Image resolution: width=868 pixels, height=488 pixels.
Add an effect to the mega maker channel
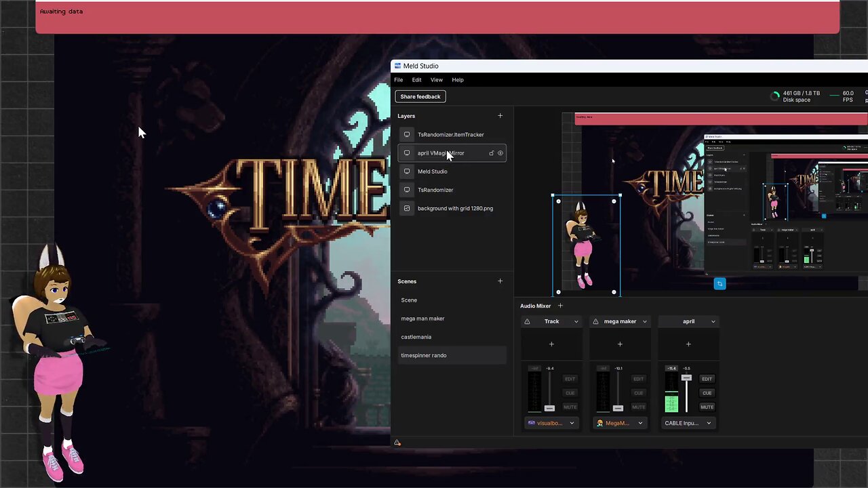(620, 344)
